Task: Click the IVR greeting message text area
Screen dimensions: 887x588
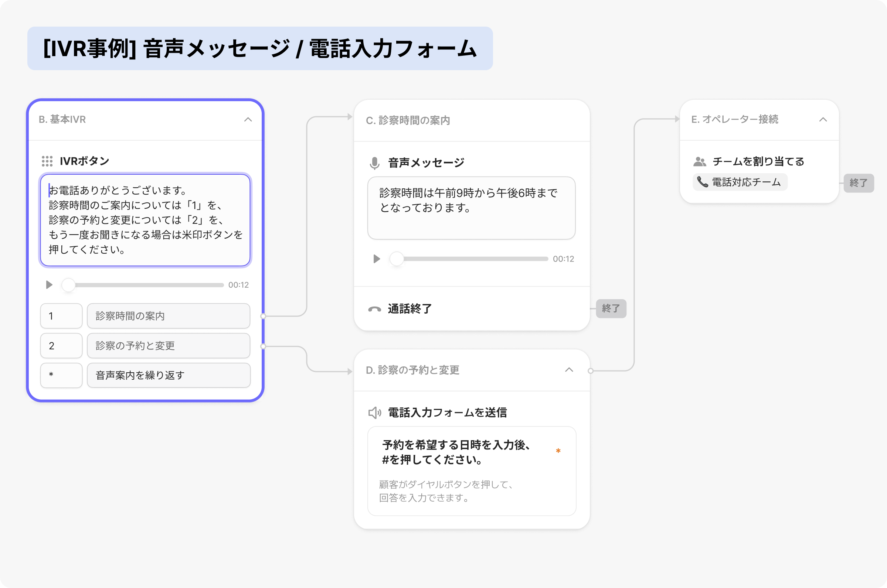Action: pyautogui.click(x=145, y=220)
